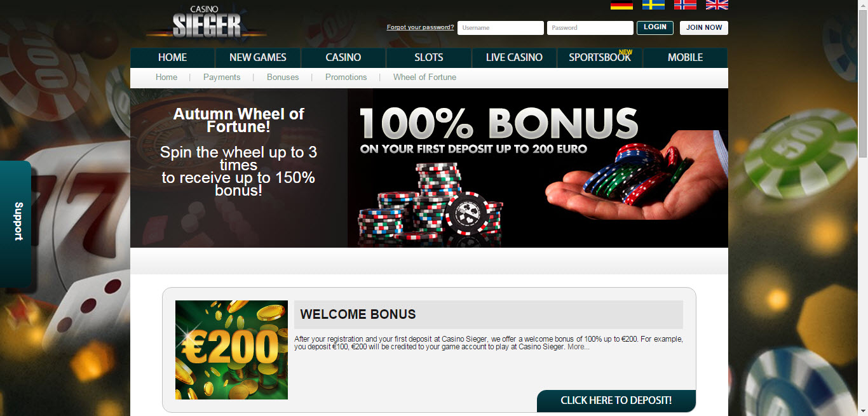
Task: Open the Support side tab
Action: [16, 222]
